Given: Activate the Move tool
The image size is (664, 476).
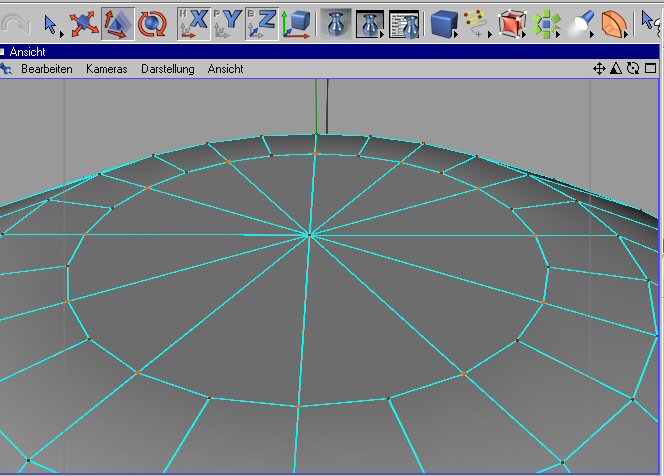Looking at the screenshot, I should click(85, 22).
